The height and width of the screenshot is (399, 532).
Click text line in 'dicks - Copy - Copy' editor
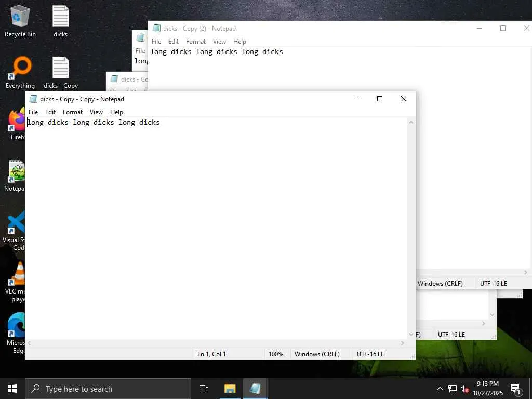[94, 123]
